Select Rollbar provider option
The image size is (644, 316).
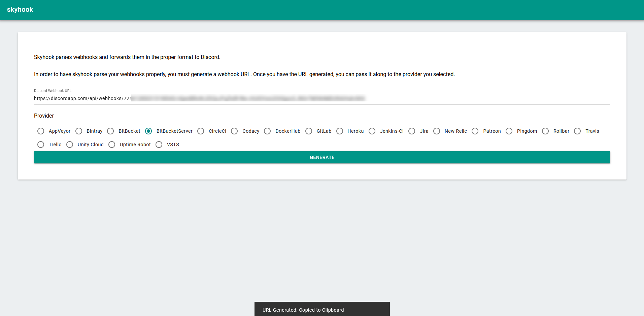coord(545,131)
